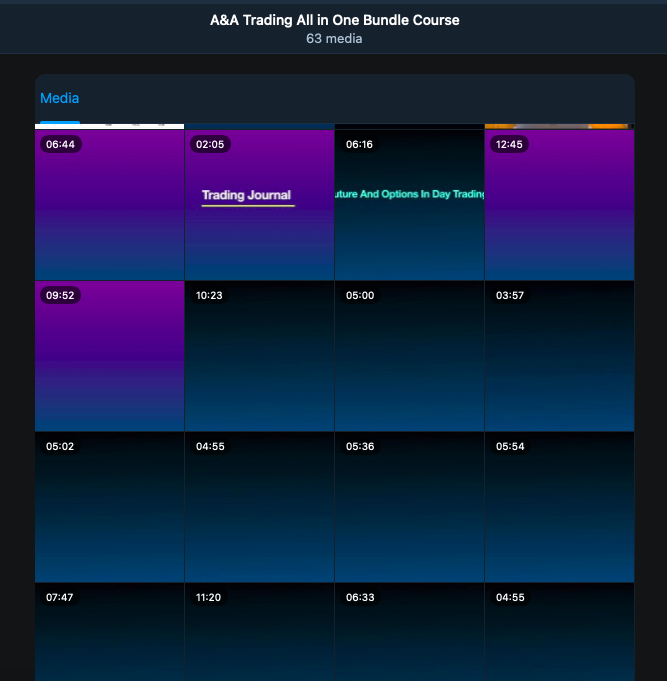The height and width of the screenshot is (681, 667).
Task: Open the 11:20 video thumbnail
Action: [x=260, y=632]
